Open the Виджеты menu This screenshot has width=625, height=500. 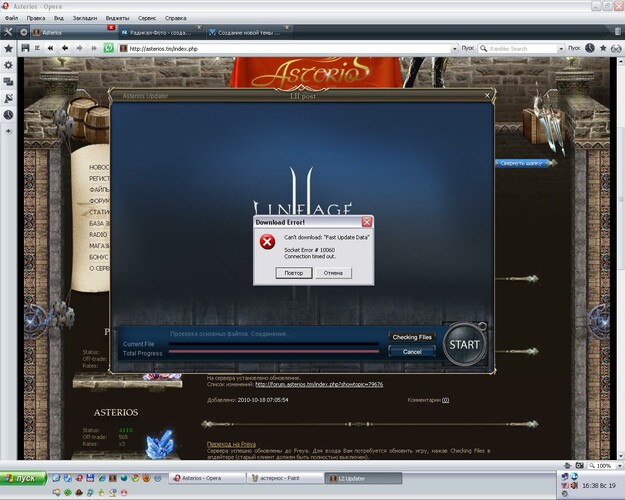[x=117, y=18]
